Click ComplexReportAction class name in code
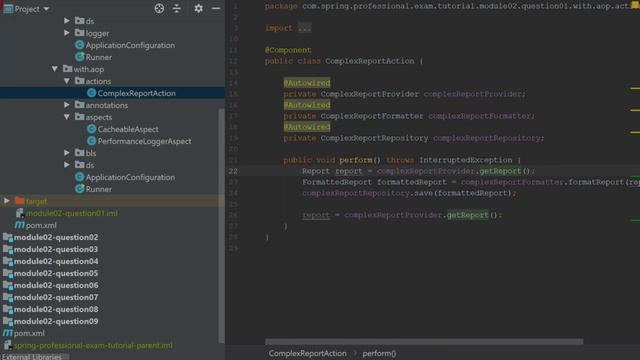Image resolution: width=640 pixels, height=360 pixels. [x=369, y=61]
